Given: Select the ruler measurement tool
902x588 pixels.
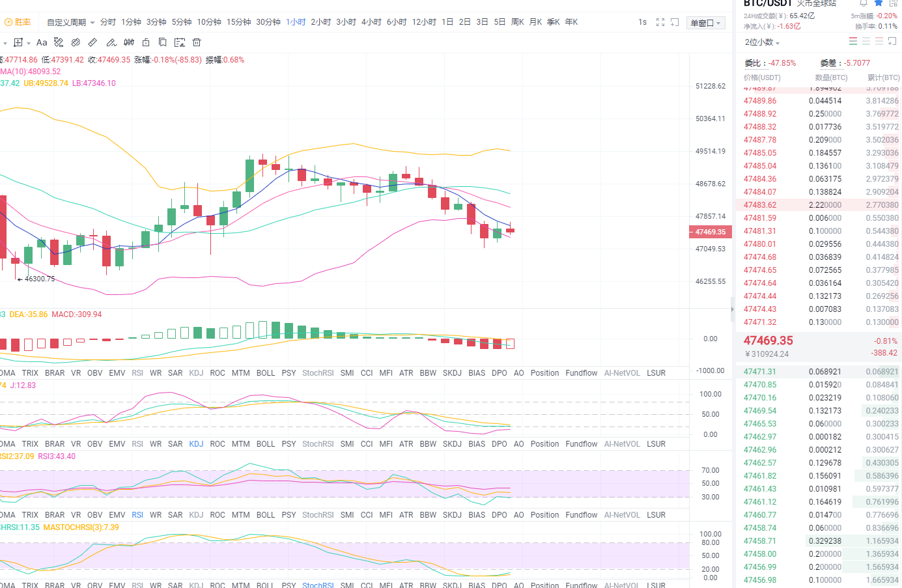Looking at the screenshot, I should [x=92, y=42].
